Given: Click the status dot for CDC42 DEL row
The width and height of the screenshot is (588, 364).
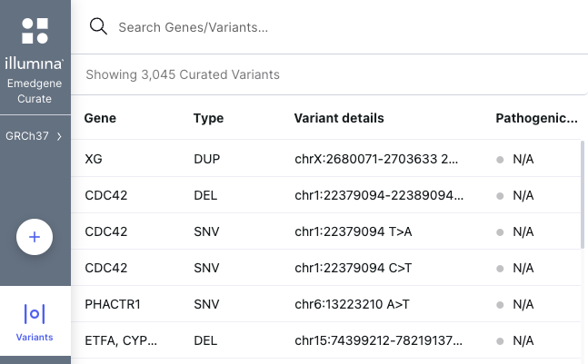Looking at the screenshot, I should 500,196.
